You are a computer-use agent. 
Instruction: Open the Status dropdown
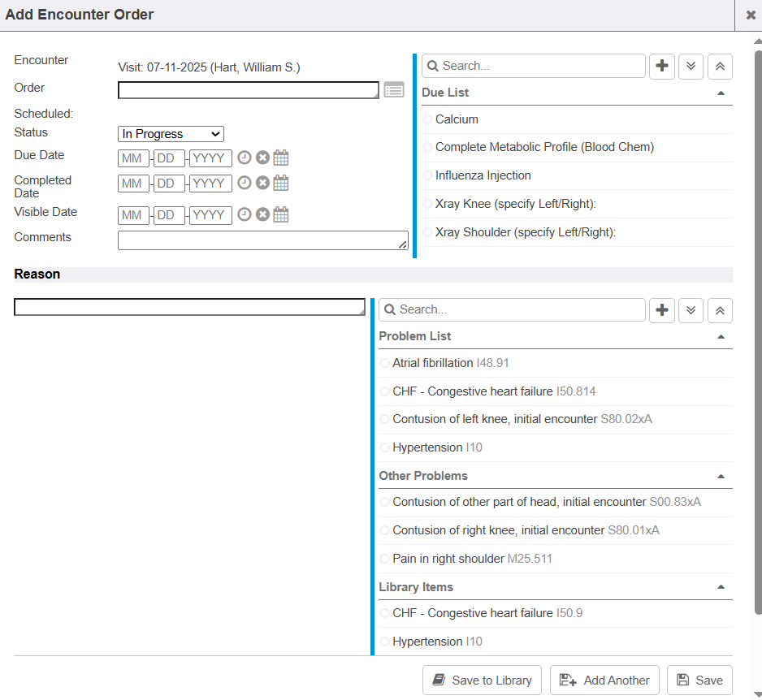[x=171, y=134]
